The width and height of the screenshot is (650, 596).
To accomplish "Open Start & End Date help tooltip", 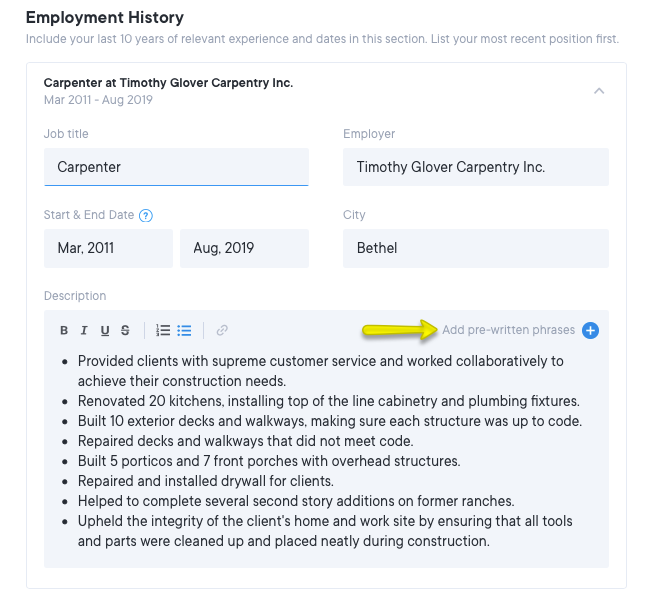I will [x=146, y=215].
